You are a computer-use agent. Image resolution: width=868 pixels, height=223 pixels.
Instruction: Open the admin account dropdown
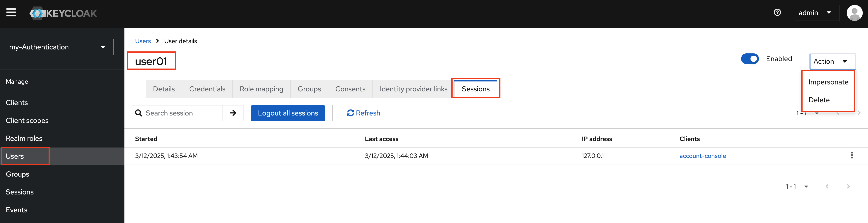click(817, 13)
